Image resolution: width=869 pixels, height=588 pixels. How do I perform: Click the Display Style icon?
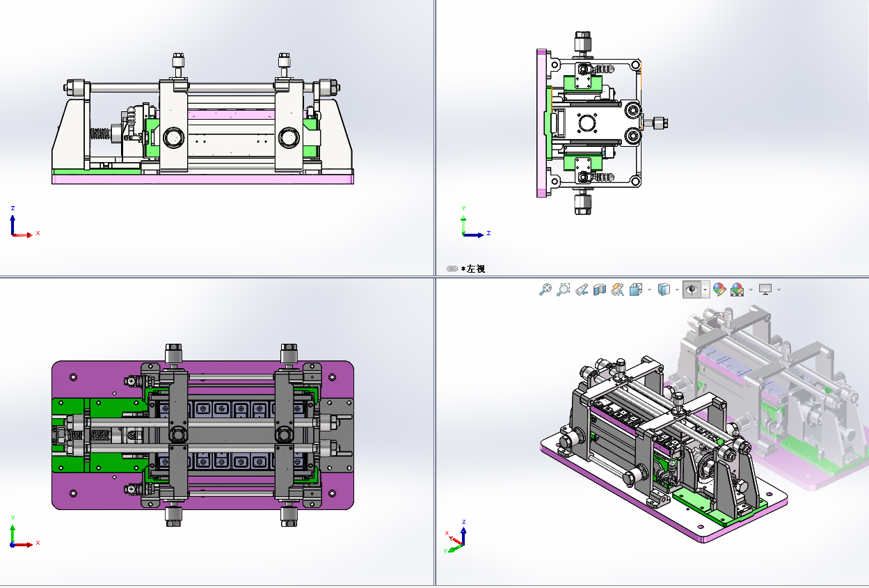pos(664,289)
